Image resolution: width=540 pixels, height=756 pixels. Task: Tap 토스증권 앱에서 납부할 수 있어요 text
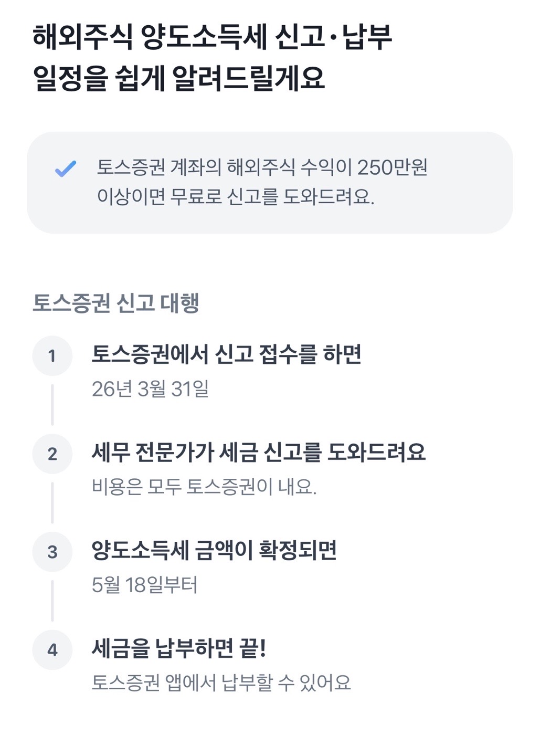tap(221, 683)
